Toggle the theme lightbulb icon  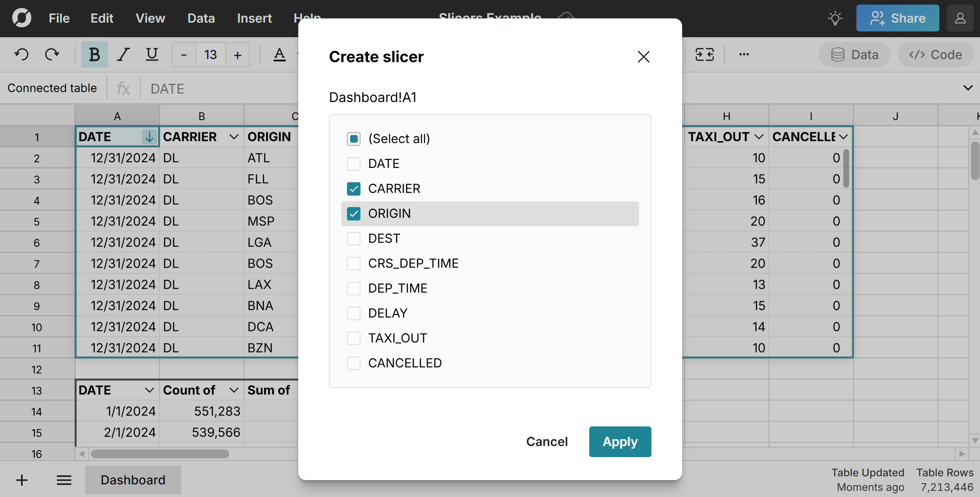click(835, 18)
